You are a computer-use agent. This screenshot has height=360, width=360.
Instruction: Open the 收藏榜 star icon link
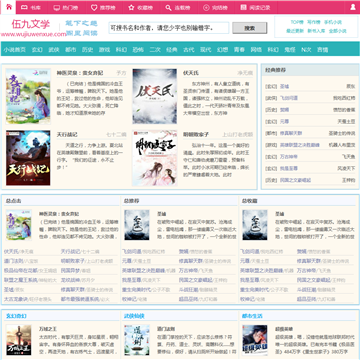point(131,7)
